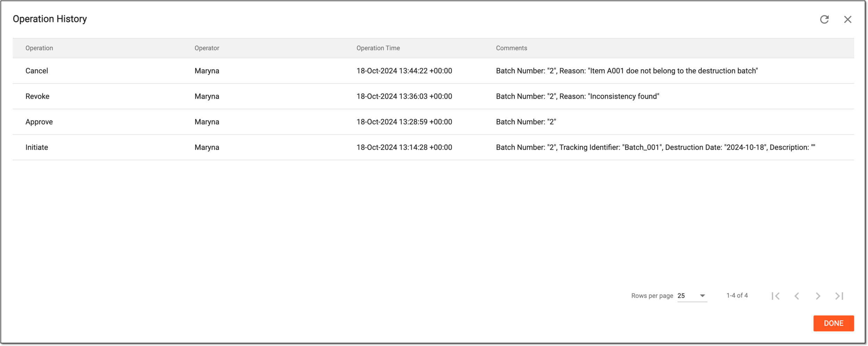Click operator Maryna in Cancel row

click(x=207, y=71)
